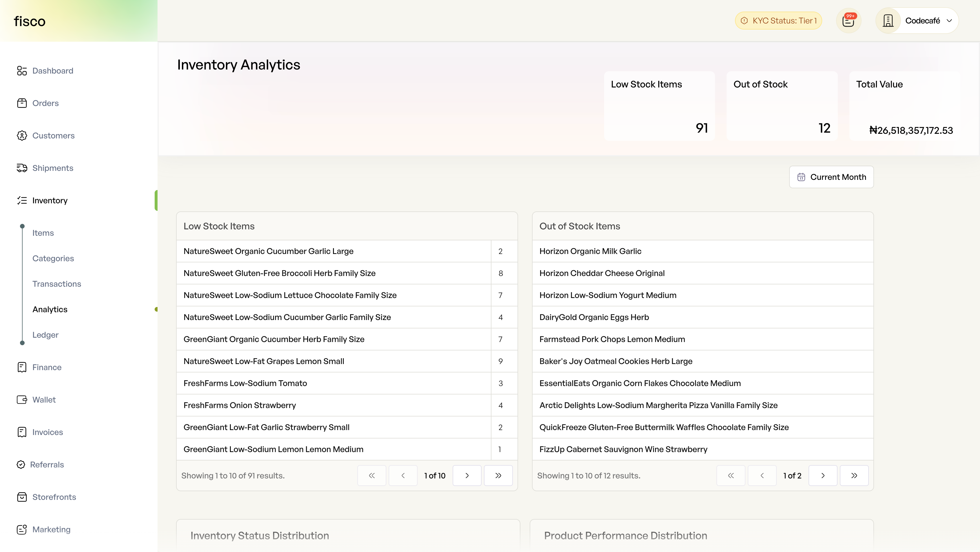Go to next page of Out of Stock Items
The image size is (980, 552).
click(823, 476)
